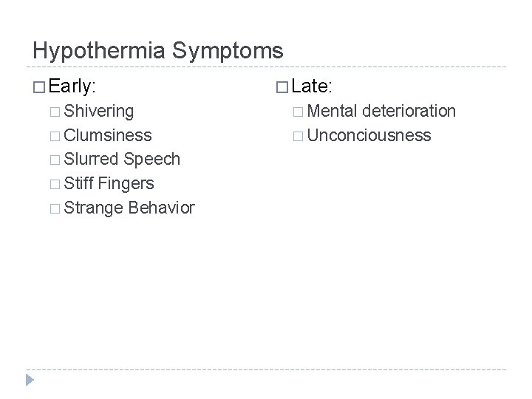Click the square bullet beside Late
The height and width of the screenshot is (399, 532).
pos(282,87)
